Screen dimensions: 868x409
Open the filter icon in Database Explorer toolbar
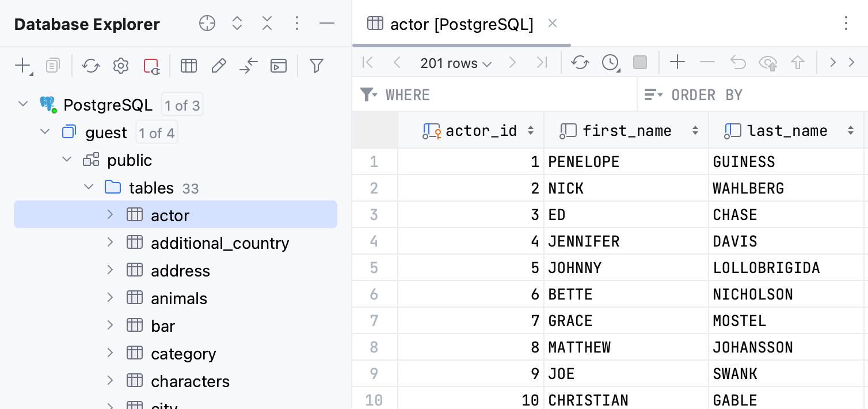317,66
